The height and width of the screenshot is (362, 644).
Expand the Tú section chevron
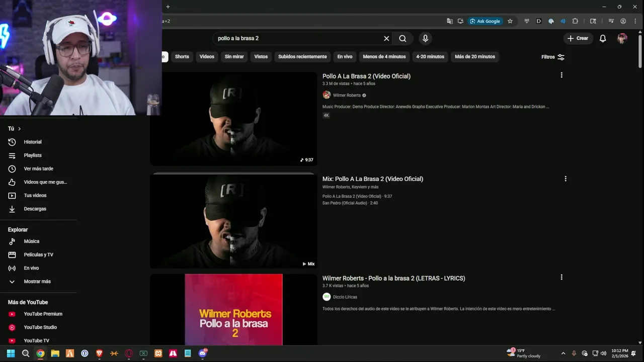click(20, 129)
